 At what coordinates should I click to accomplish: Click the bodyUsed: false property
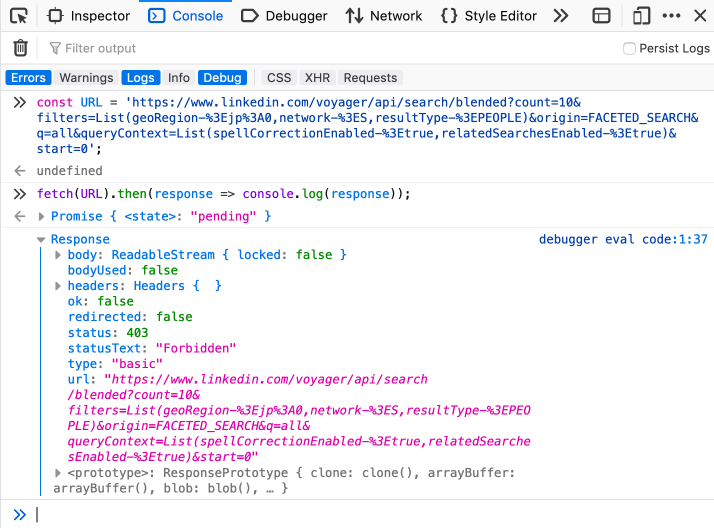point(122,270)
